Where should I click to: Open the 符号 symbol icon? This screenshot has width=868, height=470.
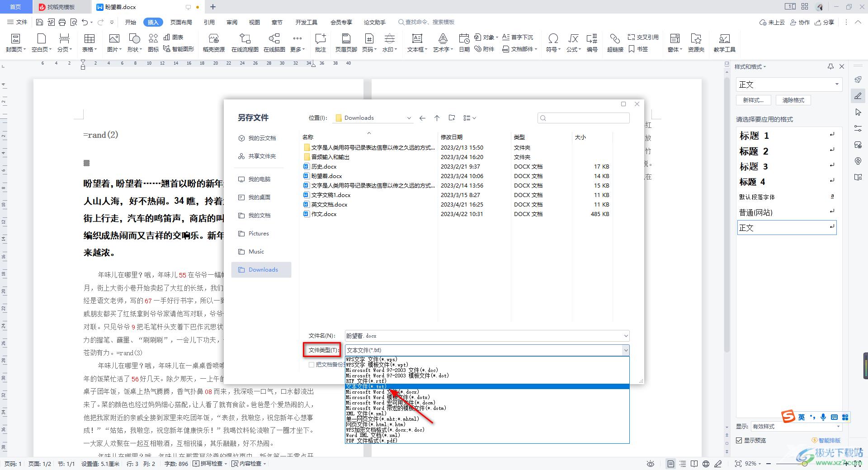[x=553, y=38]
